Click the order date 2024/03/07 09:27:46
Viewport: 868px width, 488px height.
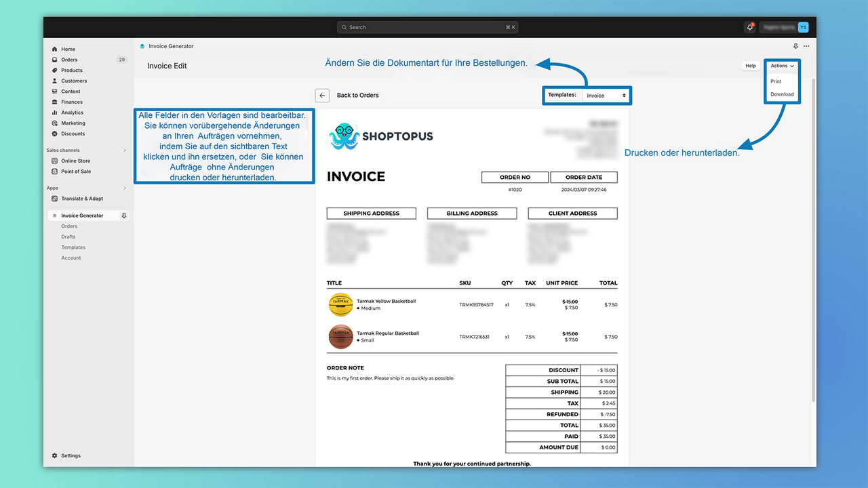pyautogui.click(x=584, y=190)
